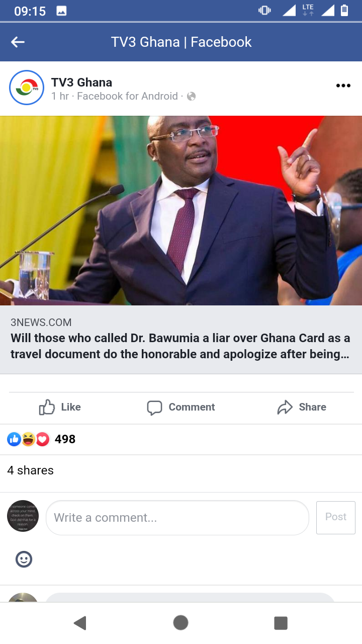The width and height of the screenshot is (362, 644).
Task: Open TV3 Ghana profile picture
Action: click(x=27, y=88)
